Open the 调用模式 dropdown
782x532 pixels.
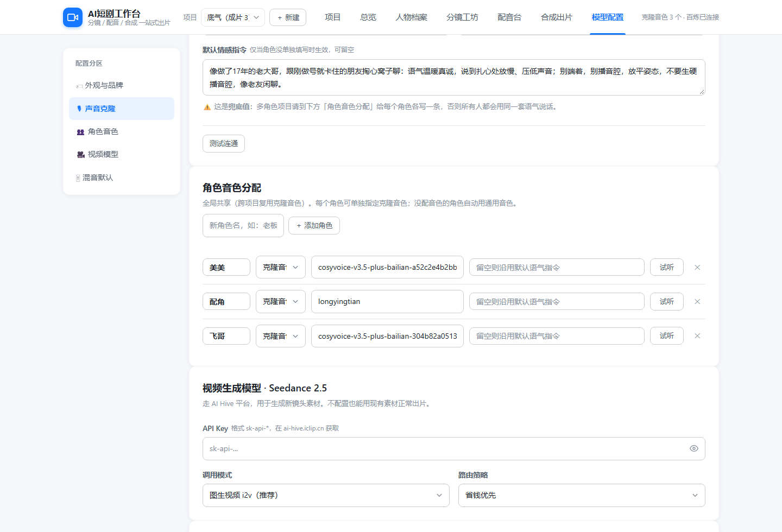tap(326, 495)
